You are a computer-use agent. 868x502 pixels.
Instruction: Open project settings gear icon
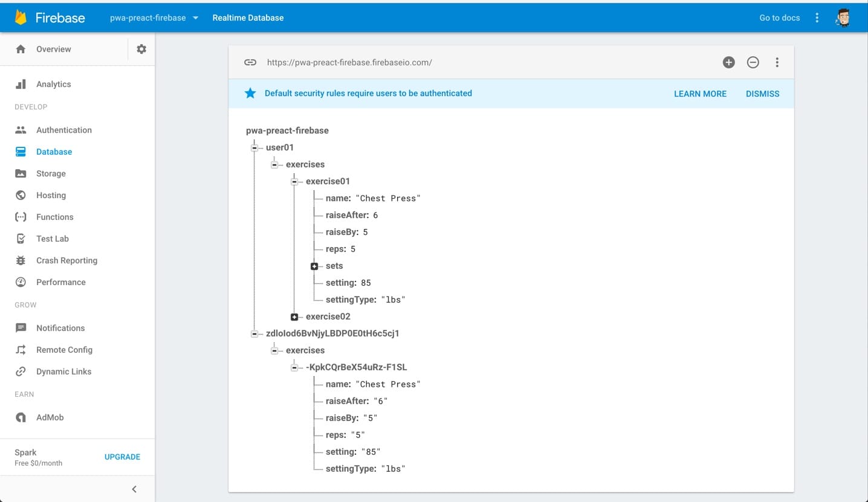(x=141, y=49)
